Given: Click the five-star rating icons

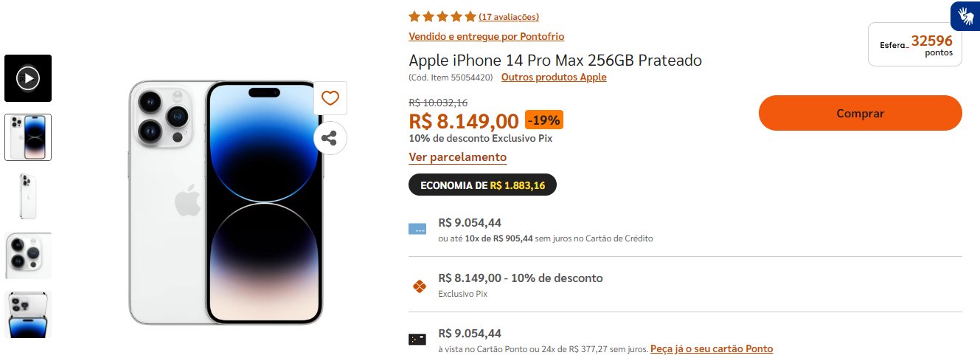Looking at the screenshot, I should coord(442,16).
